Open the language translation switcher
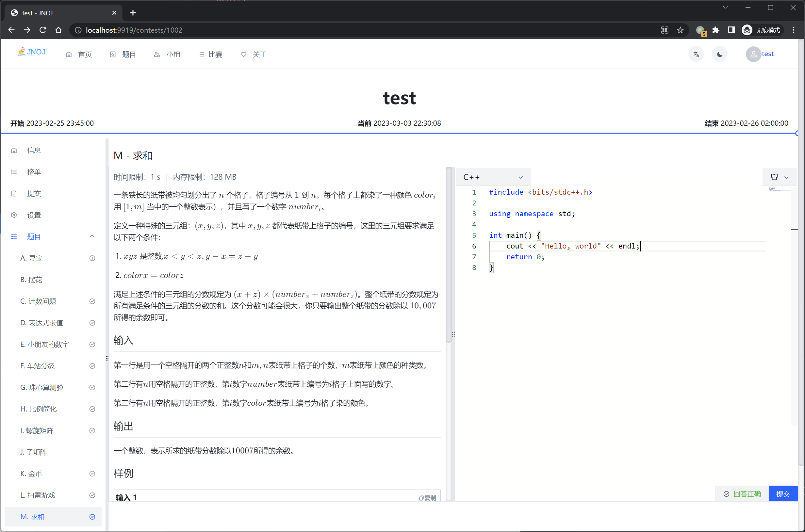Image resolution: width=805 pixels, height=532 pixels. pos(696,54)
